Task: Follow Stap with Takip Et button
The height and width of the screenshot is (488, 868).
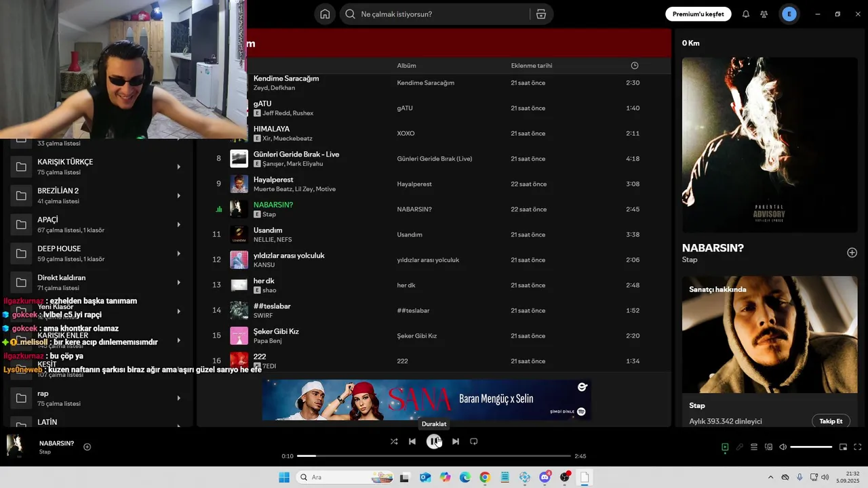Action: [x=831, y=422]
